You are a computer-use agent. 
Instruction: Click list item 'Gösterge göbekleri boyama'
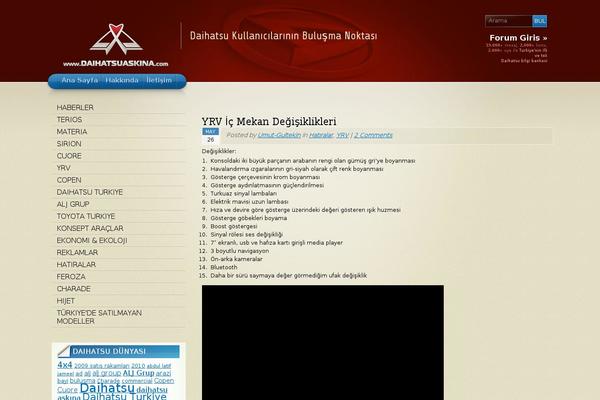click(x=249, y=218)
